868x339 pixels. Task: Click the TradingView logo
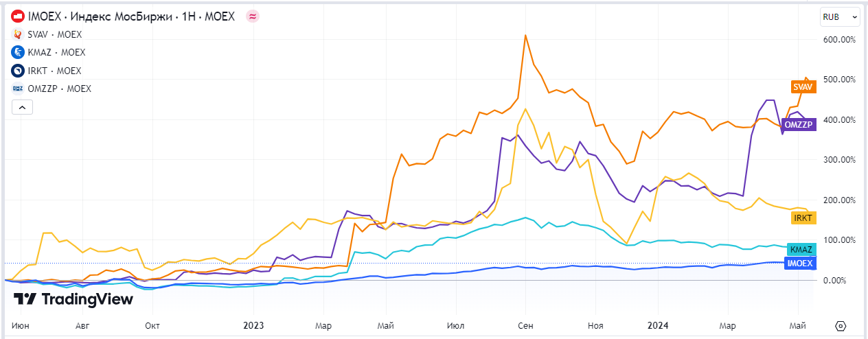(73, 299)
